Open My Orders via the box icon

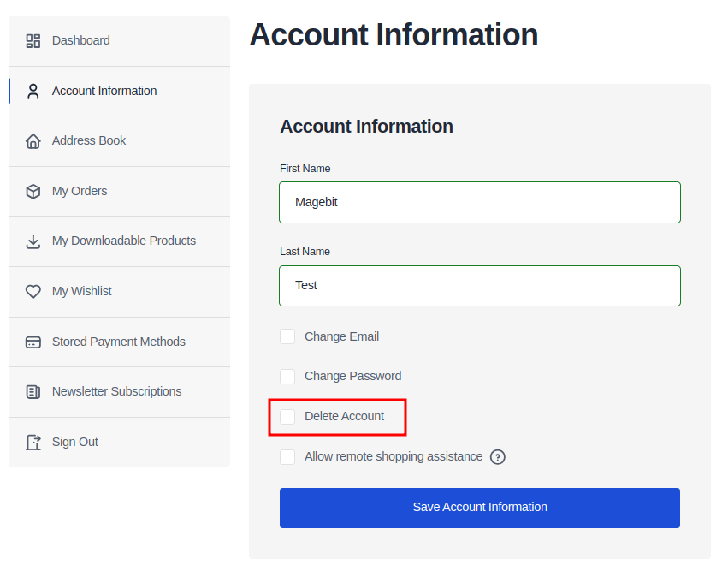33,191
